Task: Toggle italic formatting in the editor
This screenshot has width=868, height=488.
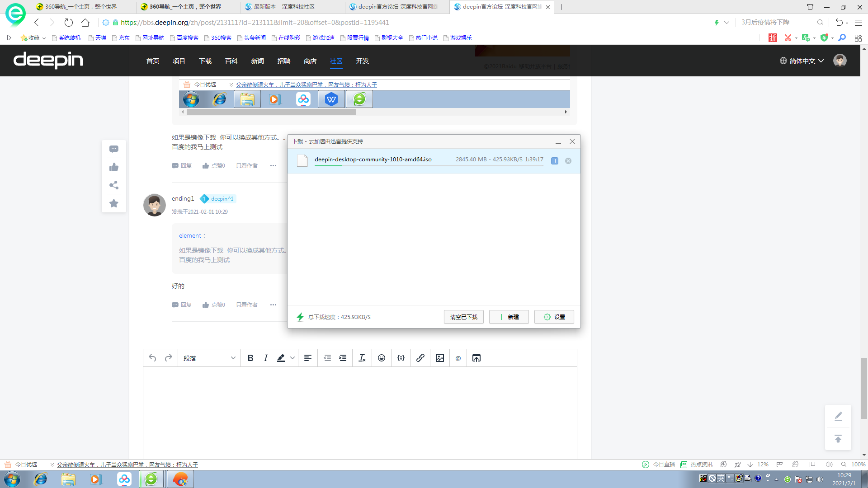Action: point(266,358)
